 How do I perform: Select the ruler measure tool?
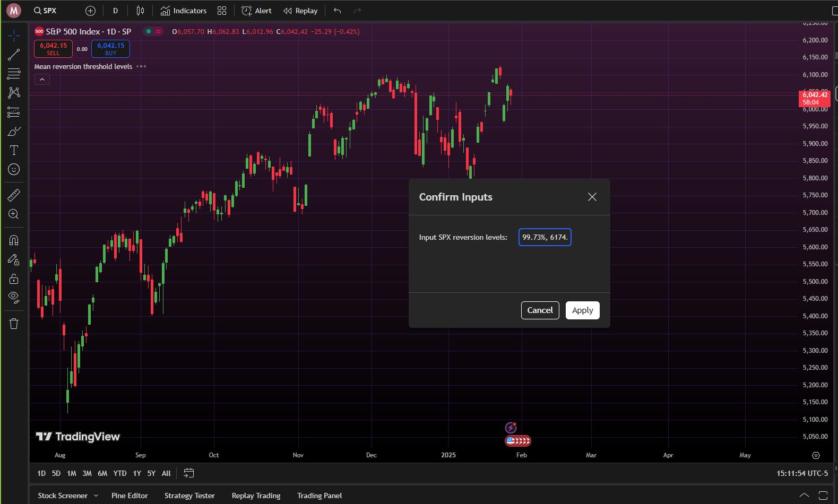coord(14,195)
